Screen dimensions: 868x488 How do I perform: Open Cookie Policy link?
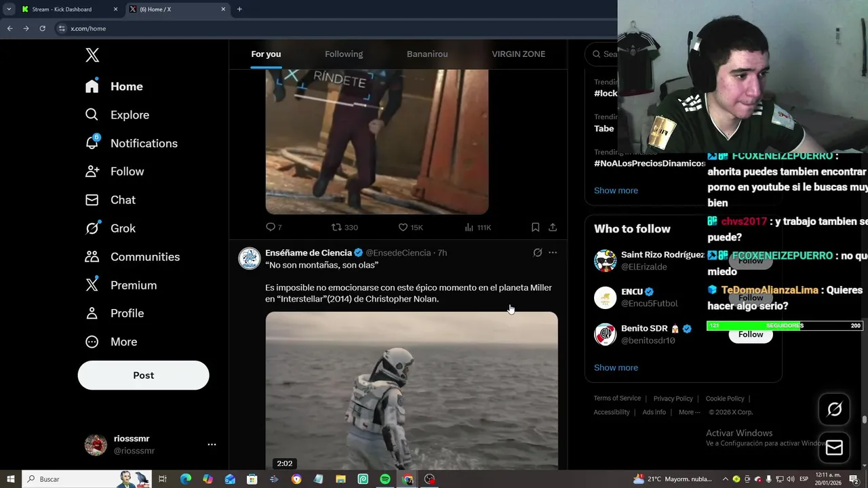coord(725,399)
